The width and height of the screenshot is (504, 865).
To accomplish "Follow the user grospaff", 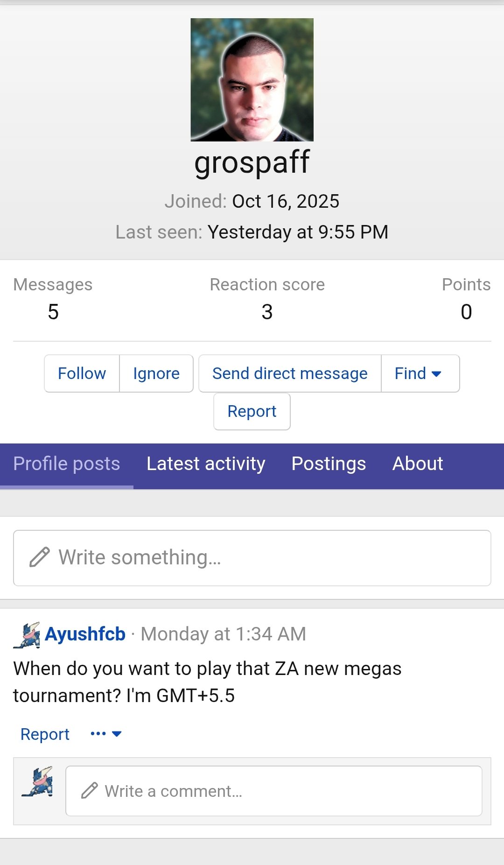I will pyautogui.click(x=82, y=373).
